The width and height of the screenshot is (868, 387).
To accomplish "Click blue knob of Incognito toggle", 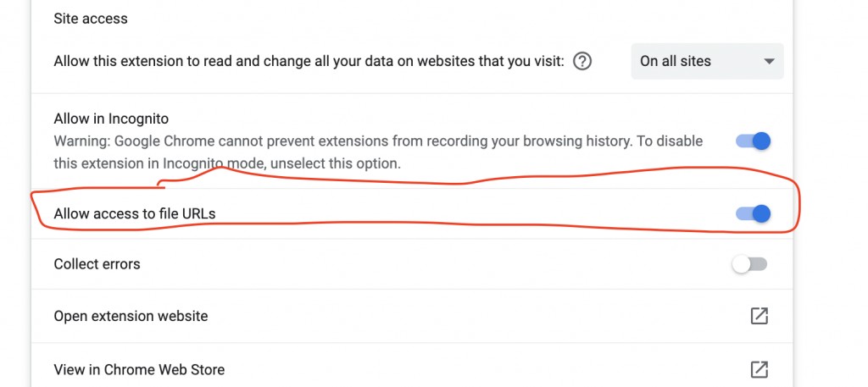I will click(x=762, y=141).
